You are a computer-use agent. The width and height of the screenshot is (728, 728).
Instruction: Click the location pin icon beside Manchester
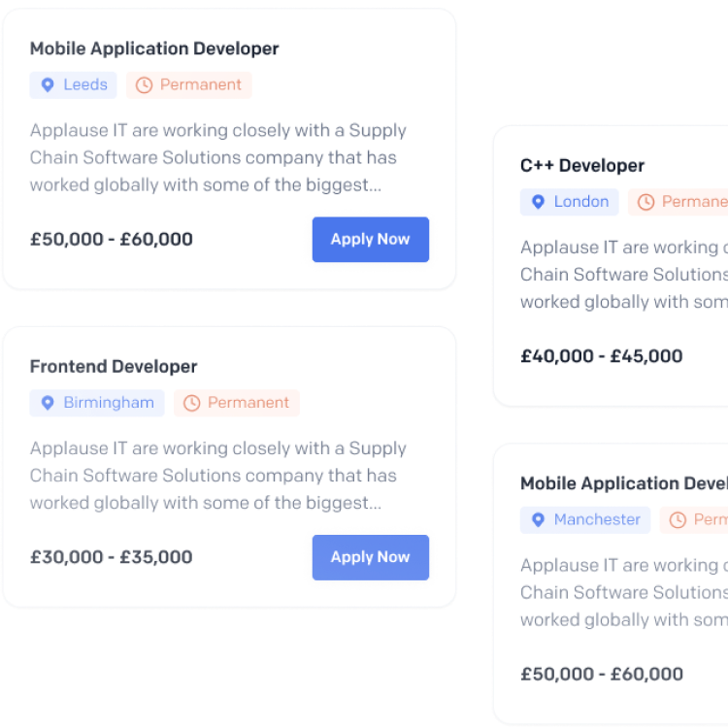pyautogui.click(x=538, y=520)
